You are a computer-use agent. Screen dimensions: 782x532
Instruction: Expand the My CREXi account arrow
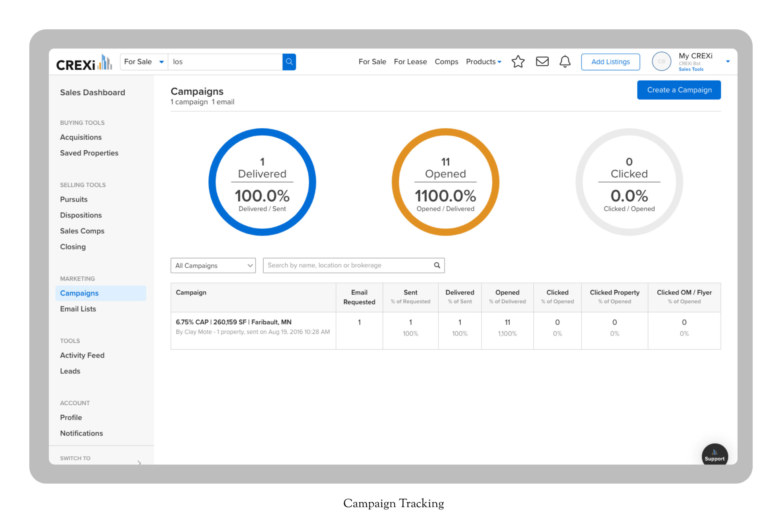tap(728, 62)
